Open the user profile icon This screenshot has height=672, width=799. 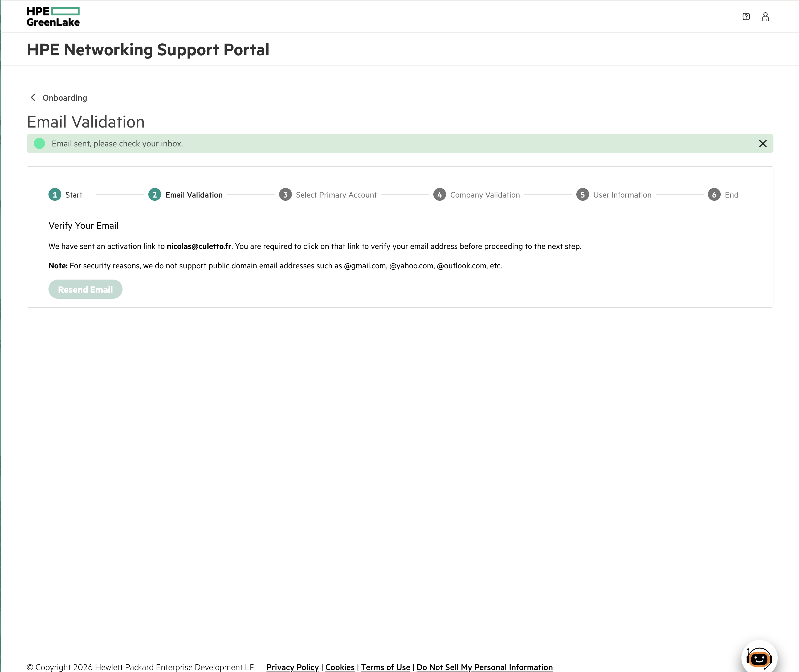tap(765, 17)
